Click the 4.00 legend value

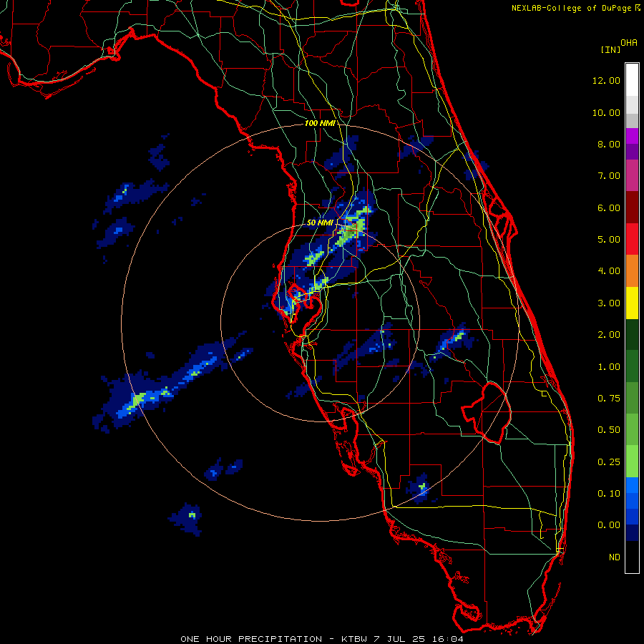point(609,271)
